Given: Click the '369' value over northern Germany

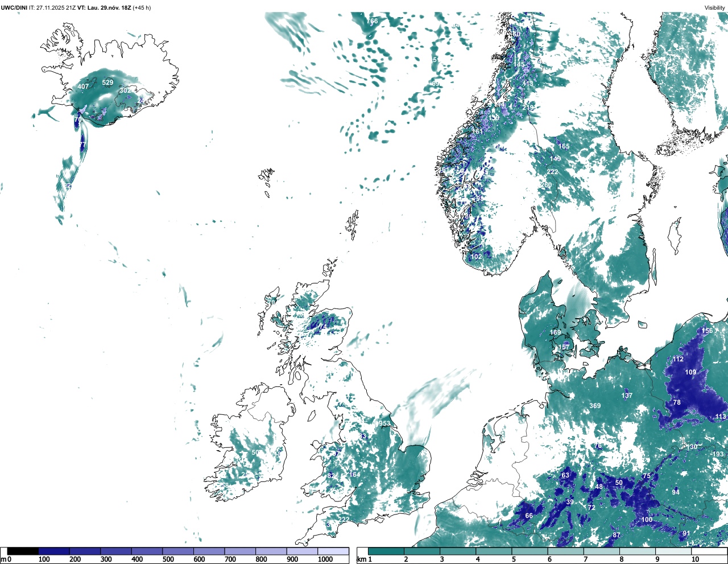Looking at the screenshot, I should (595, 406).
